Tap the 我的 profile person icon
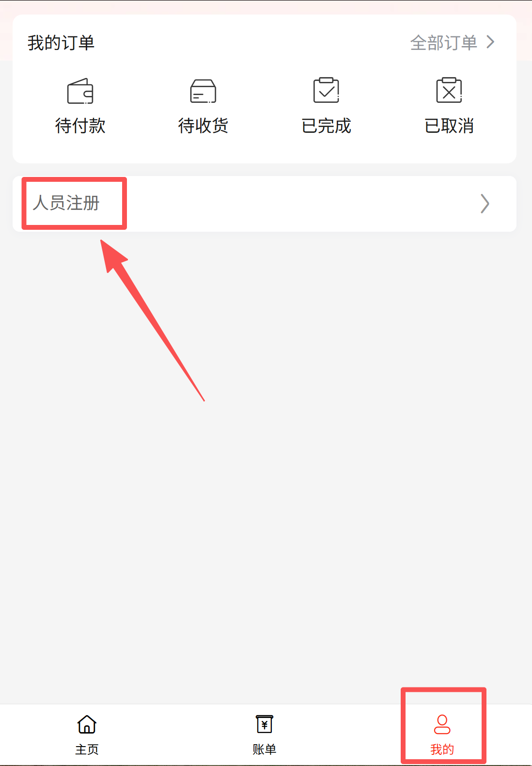The height and width of the screenshot is (766, 532). pyautogui.click(x=442, y=724)
